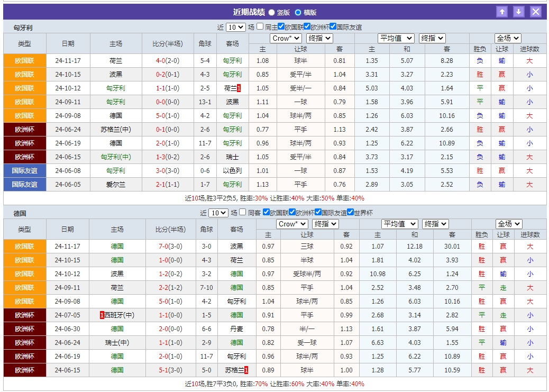Open the Crow* company dropdown
Screen dimensions: 549x392
pyautogui.click(x=285, y=38)
